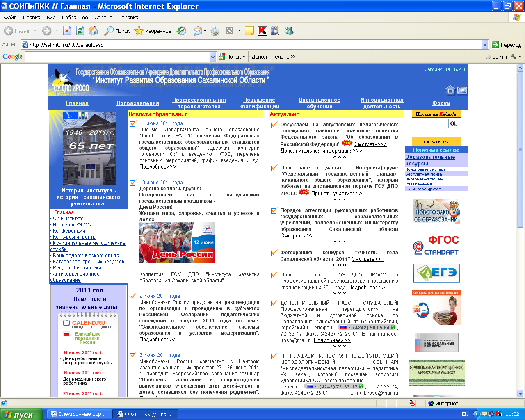The image size is (525, 420).
Task: Open the Введение ФГОС sidebar link
Action: (x=72, y=225)
